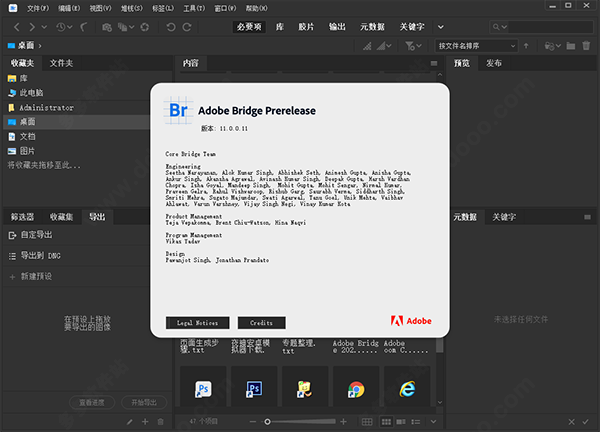The width and height of the screenshot is (600, 432).
Task: Go forward with the right arrow
Action: click(32, 27)
